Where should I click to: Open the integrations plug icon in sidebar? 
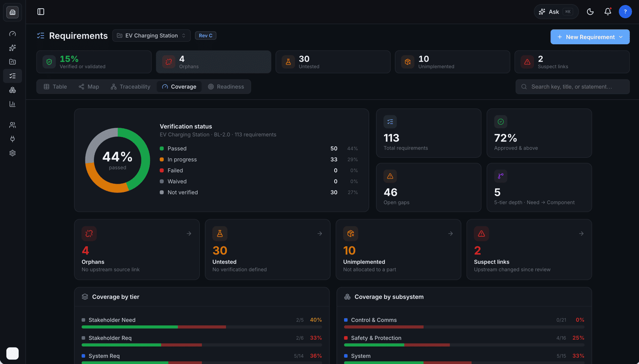(x=12, y=139)
